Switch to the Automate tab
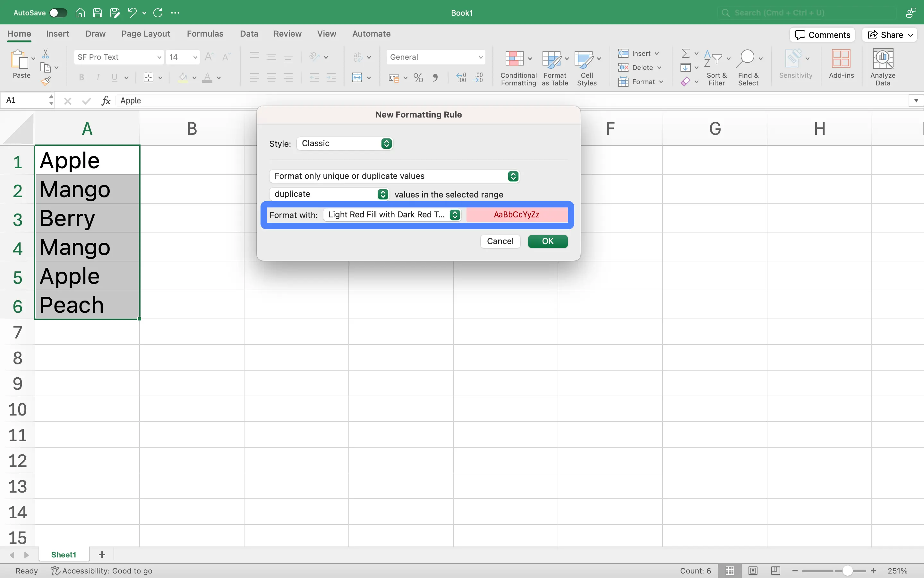This screenshot has height=578, width=924. point(371,34)
